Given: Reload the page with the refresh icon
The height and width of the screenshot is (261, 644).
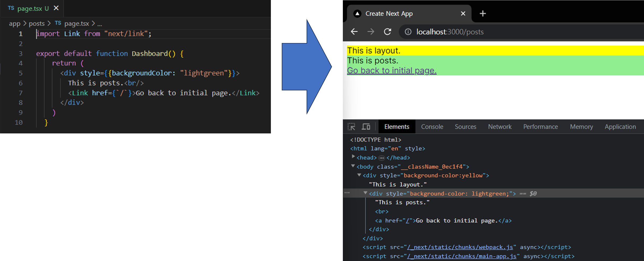Looking at the screenshot, I should (387, 32).
